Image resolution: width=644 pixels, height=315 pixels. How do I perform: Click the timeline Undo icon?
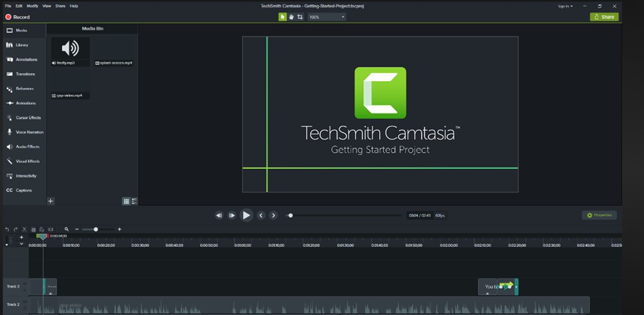pos(7,230)
